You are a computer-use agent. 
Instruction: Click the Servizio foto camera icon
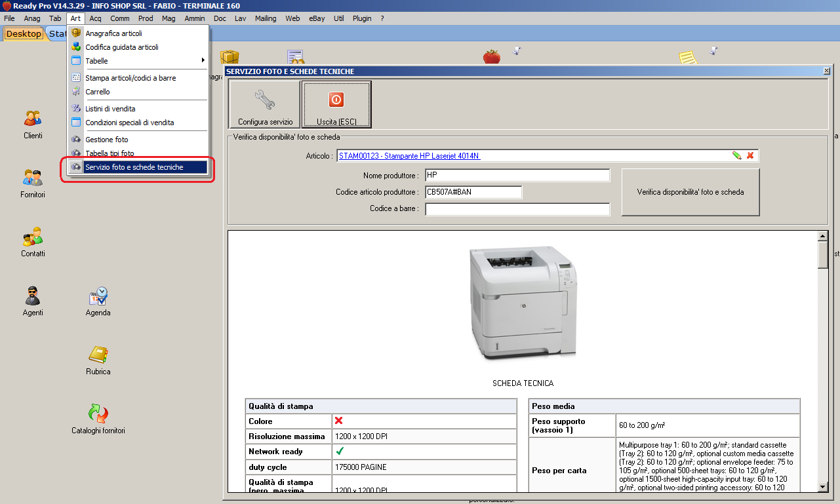76,167
